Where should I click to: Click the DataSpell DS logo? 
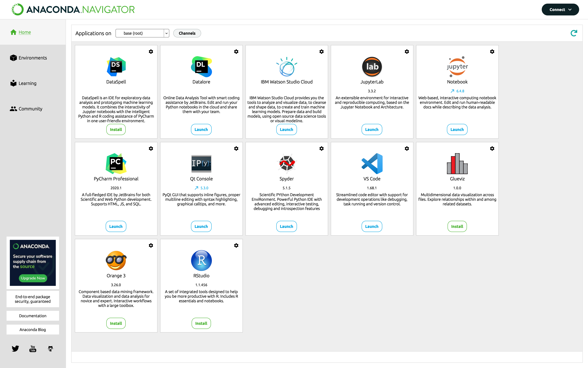116,66
